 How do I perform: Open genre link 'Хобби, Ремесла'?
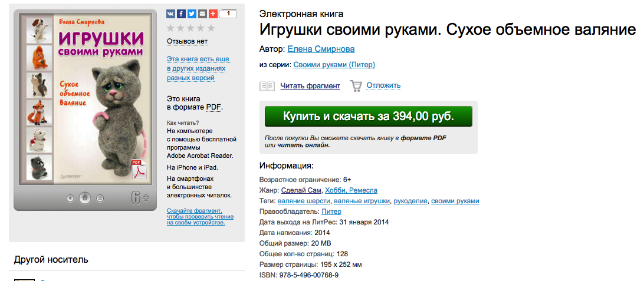[351, 190]
